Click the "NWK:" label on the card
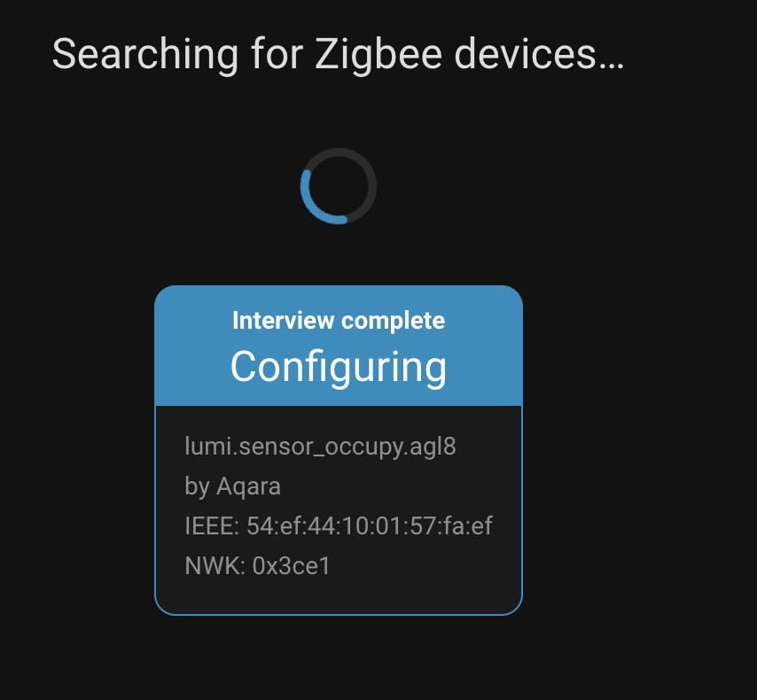757x700 pixels. pos(213,566)
